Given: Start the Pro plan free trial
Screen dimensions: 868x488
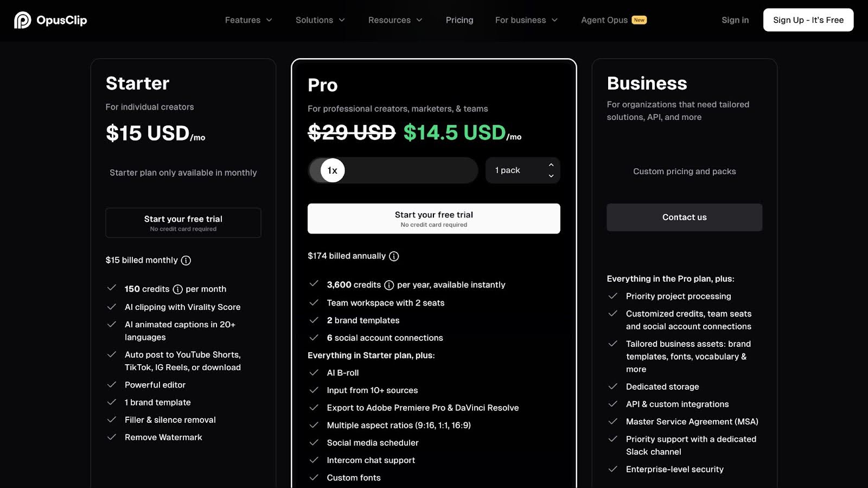Looking at the screenshot, I should tap(433, 219).
